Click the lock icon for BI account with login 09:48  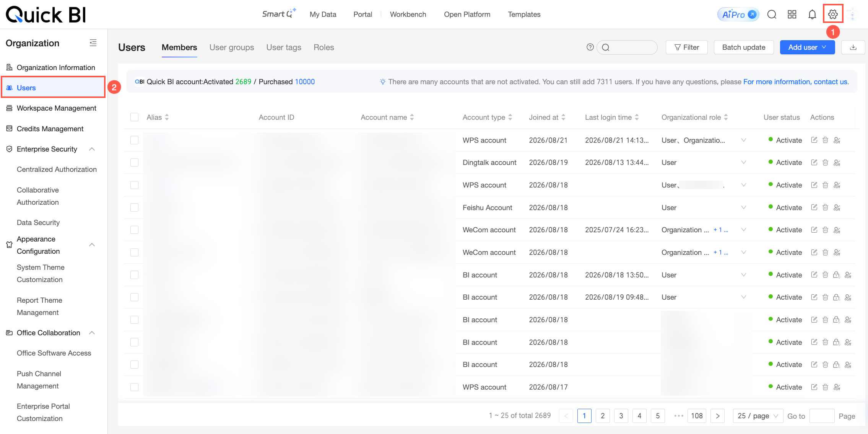click(x=836, y=297)
